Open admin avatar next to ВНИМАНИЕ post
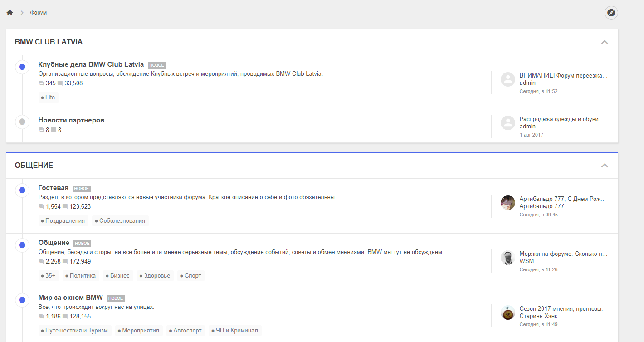Image resolution: width=644 pixels, height=342 pixels. [507, 79]
